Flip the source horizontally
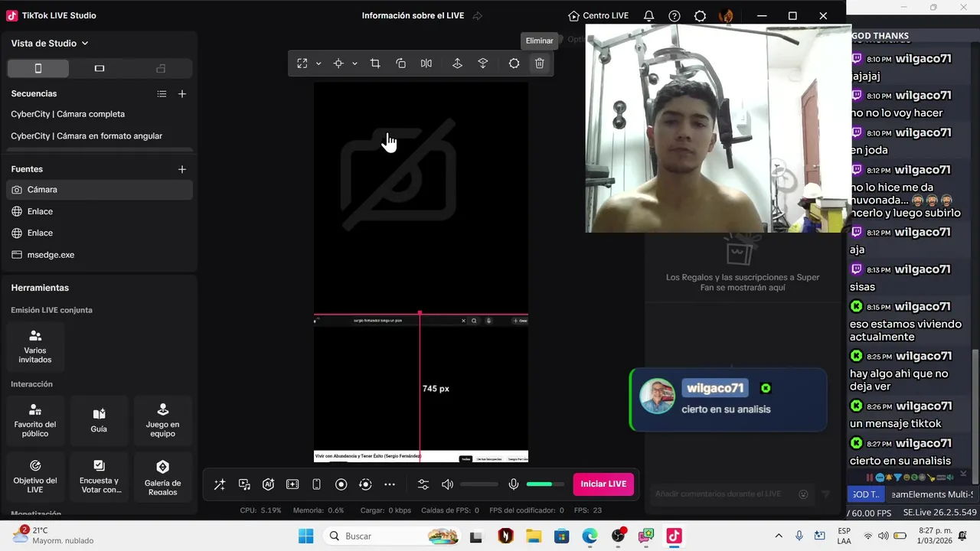This screenshot has width=980, height=551. coord(426,64)
